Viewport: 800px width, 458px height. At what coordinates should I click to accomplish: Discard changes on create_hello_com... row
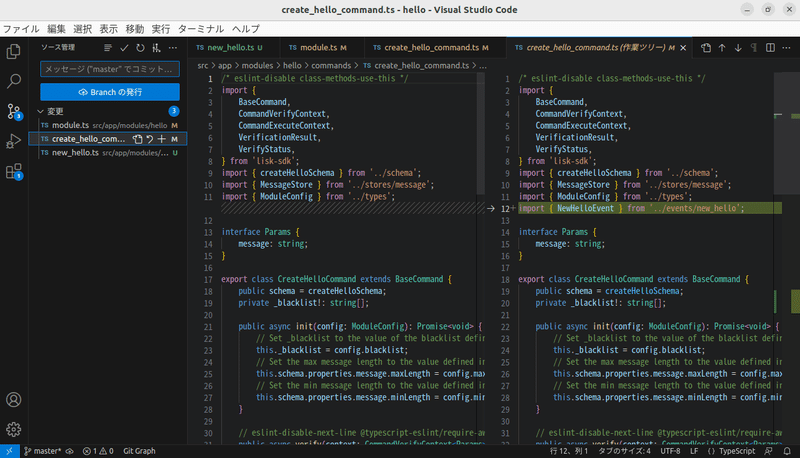[149, 139]
